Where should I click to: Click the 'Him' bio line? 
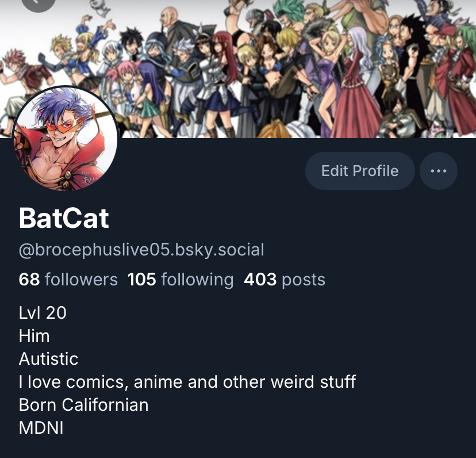(x=34, y=336)
